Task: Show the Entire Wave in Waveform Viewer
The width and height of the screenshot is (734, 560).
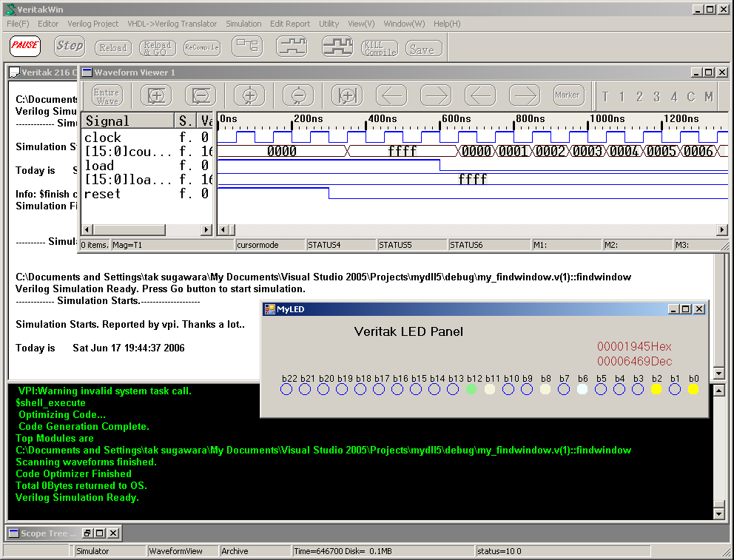Action: tap(107, 95)
